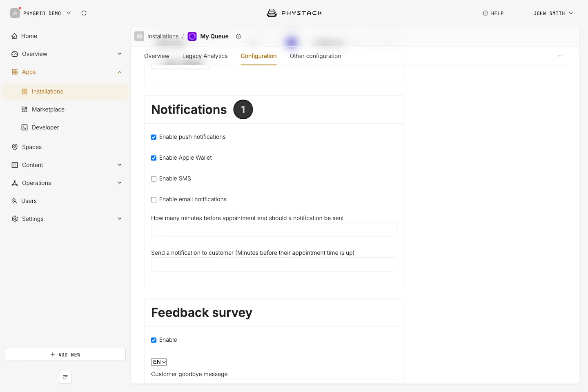588x392 pixels.
Task: Expand the Operations sidebar section
Action: (x=120, y=183)
